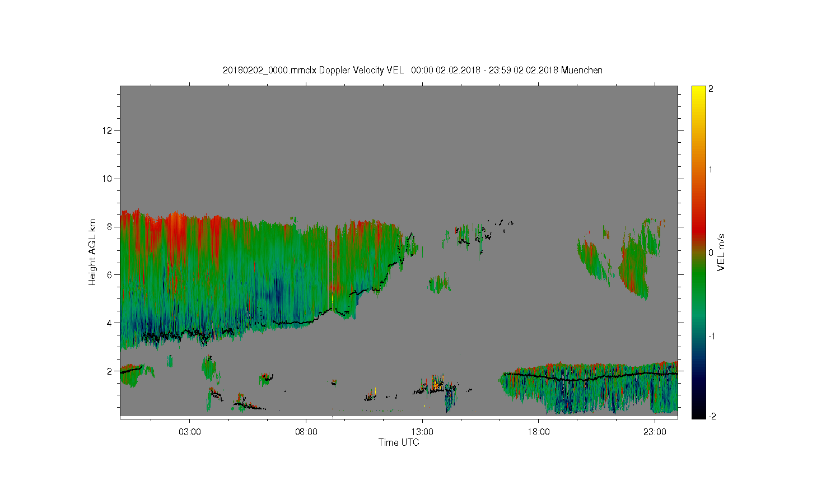Click the '6' height tick label

(x=111, y=275)
